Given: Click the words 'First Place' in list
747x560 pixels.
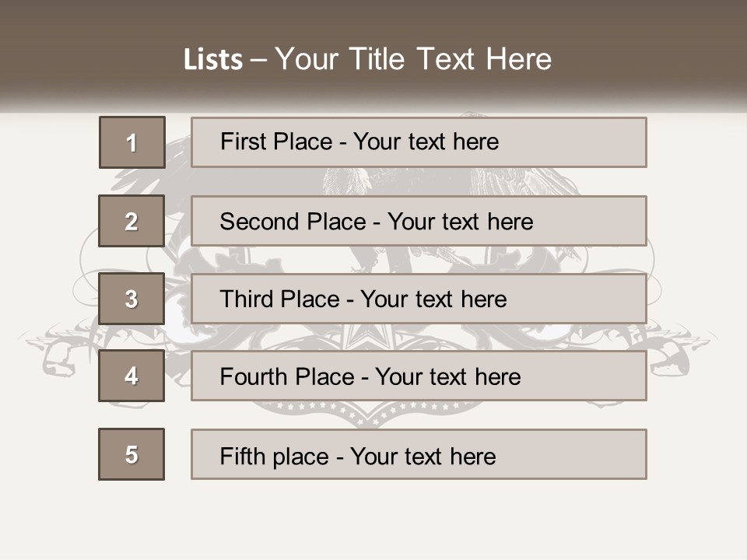Looking at the screenshot, I should (x=275, y=142).
